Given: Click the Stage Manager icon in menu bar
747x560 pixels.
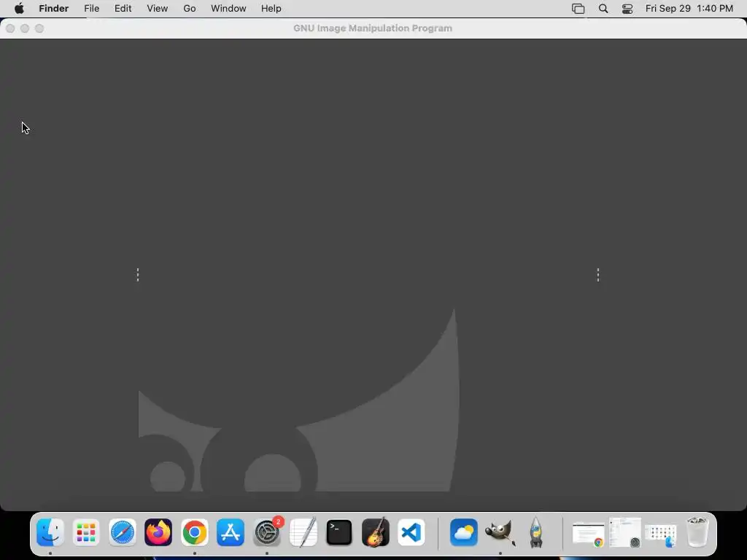Looking at the screenshot, I should pos(578,9).
